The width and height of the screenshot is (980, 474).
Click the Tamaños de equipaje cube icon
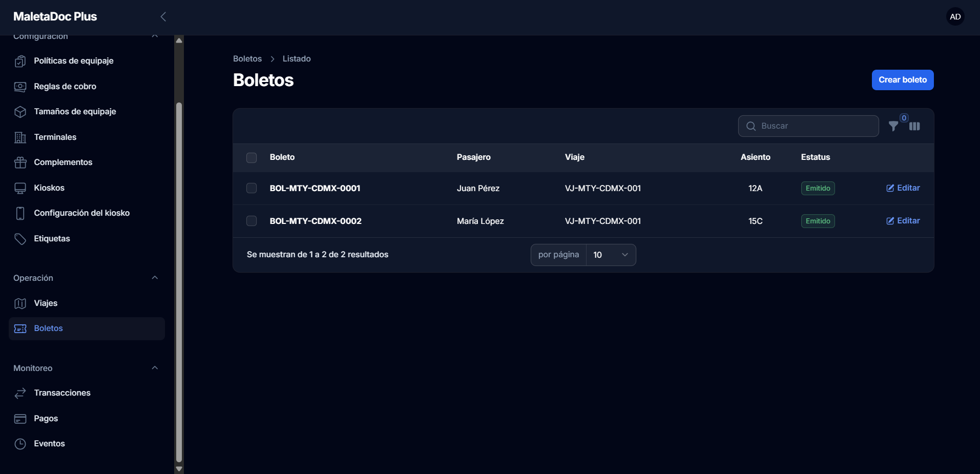click(20, 112)
